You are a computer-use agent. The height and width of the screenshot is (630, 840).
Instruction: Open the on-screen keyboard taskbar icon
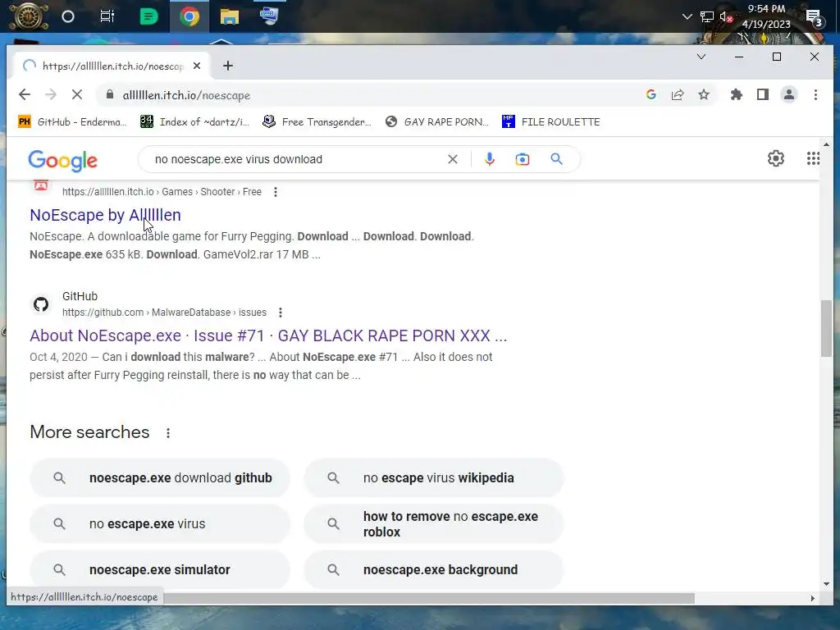pyautogui.click(x=268, y=16)
